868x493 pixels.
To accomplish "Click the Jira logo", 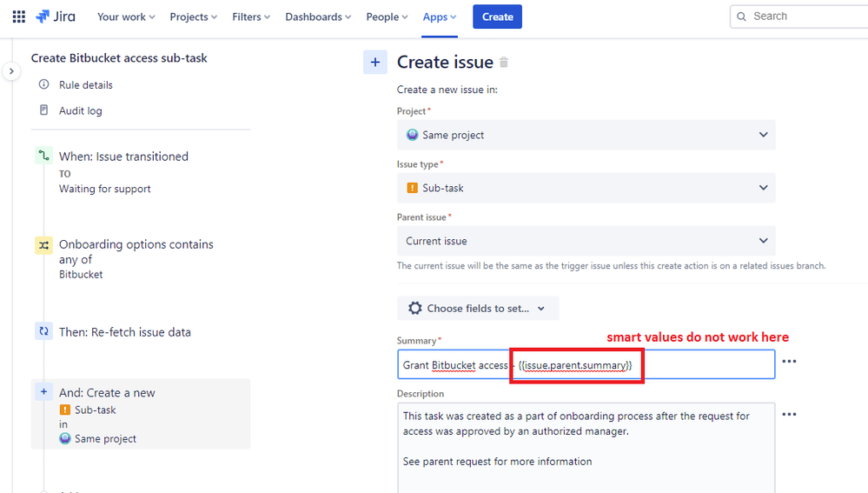I will pyautogui.click(x=56, y=17).
